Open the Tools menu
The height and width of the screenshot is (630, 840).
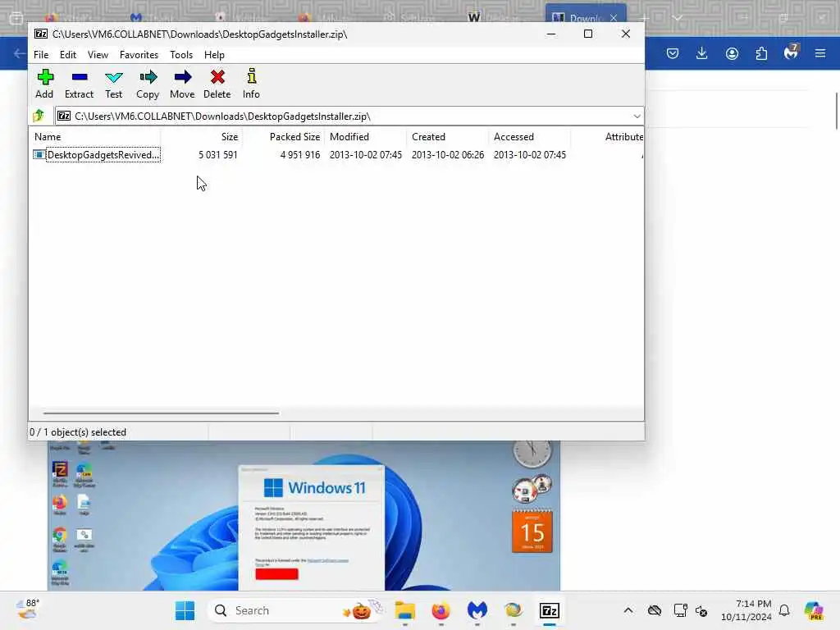point(181,55)
